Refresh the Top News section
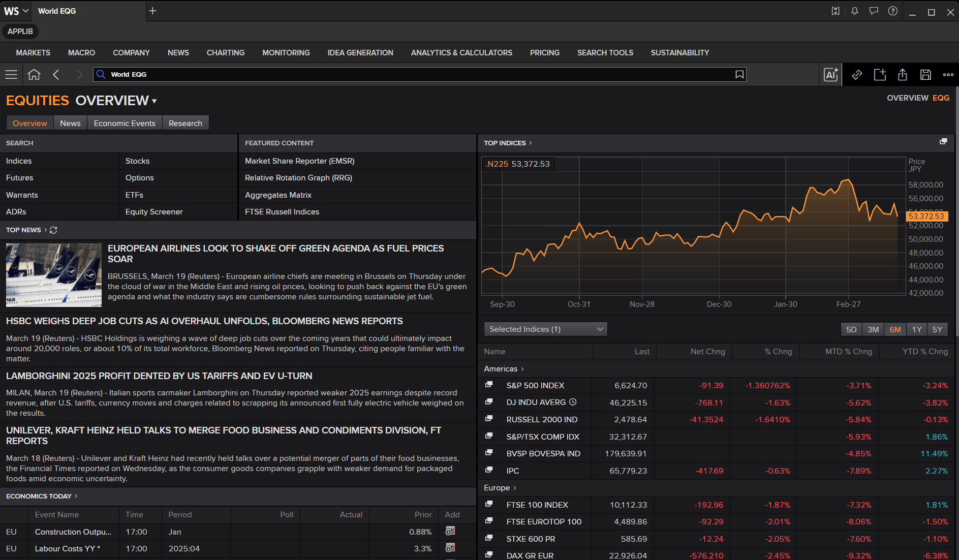 pyautogui.click(x=53, y=230)
